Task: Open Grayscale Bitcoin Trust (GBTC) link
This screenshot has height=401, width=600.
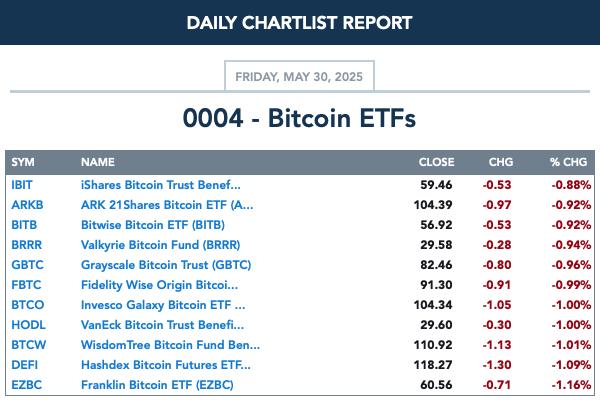Action: [x=166, y=265]
